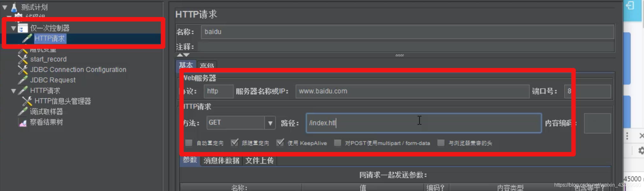Click the collapse arrows below 注释
The width and height of the screenshot is (644, 191).
[x=183, y=55]
